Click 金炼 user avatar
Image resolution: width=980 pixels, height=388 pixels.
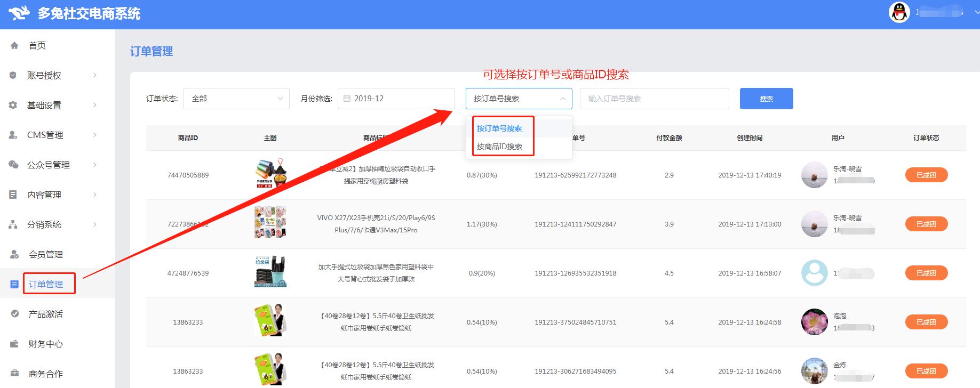(x=815, y=371)
